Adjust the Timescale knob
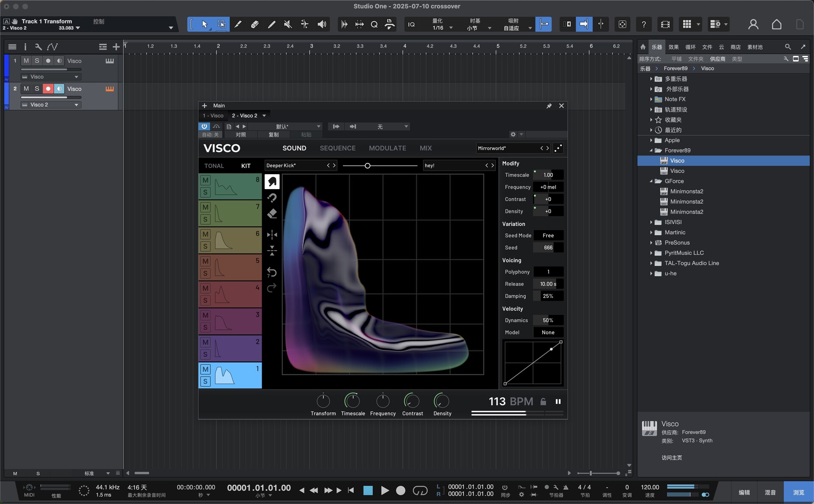The image size is (814, 504). coord(352,401)
